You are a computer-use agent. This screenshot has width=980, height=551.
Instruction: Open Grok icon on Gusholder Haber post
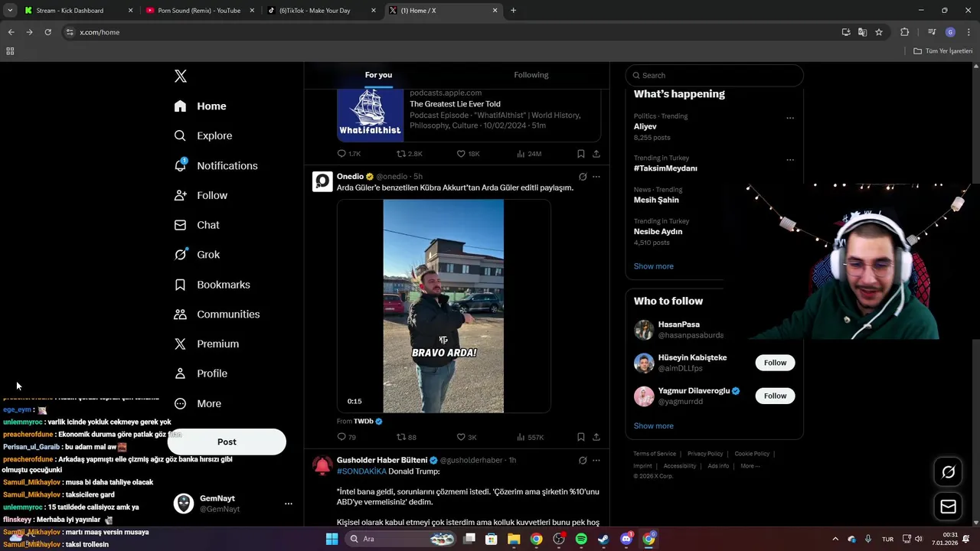(x=583, y=461)
